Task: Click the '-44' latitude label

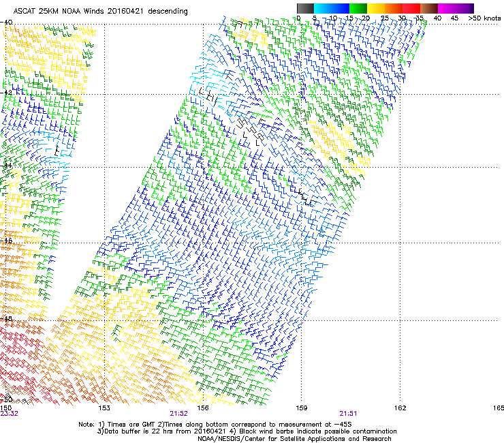Action: (x=6, y=166)
